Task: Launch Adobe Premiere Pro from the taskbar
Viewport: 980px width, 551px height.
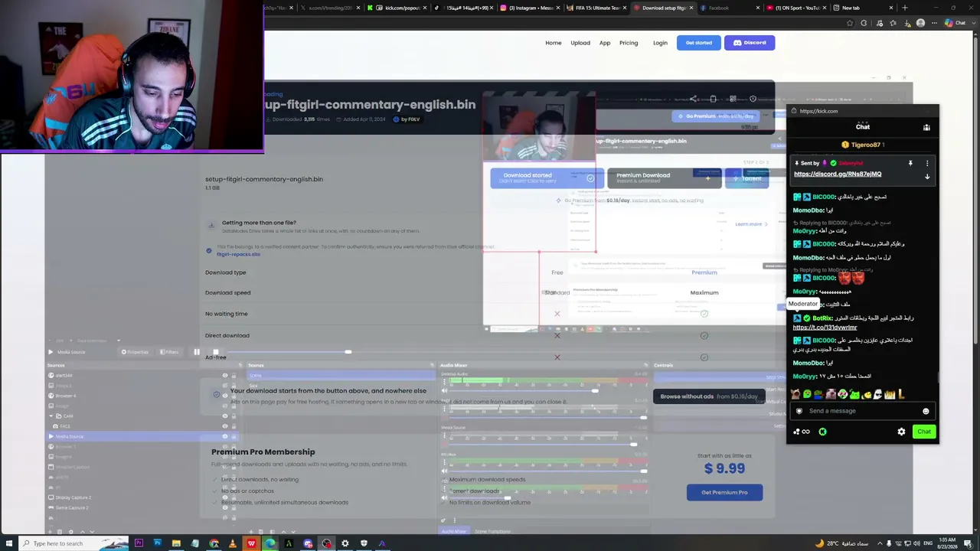Action: click(139, 543)
